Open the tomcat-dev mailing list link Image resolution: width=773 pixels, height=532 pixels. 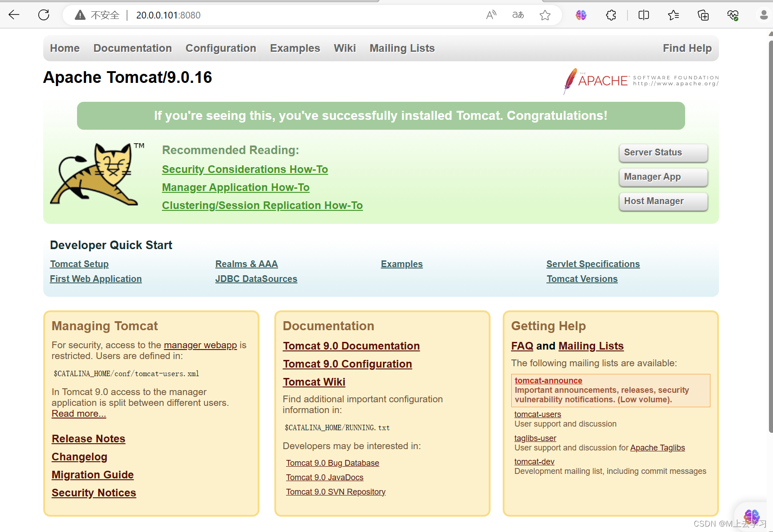coord(534,462)
